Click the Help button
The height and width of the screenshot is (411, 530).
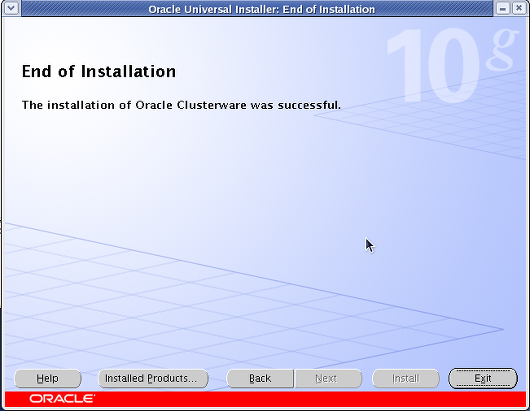48,378
